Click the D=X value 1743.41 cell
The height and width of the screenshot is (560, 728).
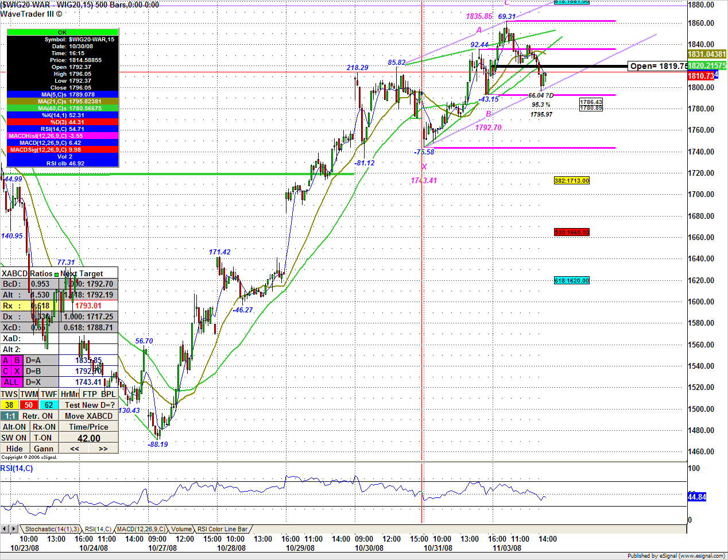pos(88,382)
